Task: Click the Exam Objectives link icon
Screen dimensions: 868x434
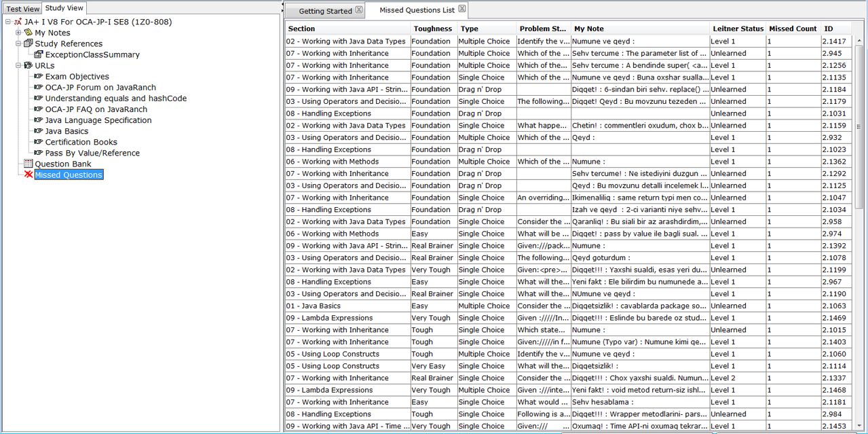Action: pyautogui.click(x=39, y=76)
